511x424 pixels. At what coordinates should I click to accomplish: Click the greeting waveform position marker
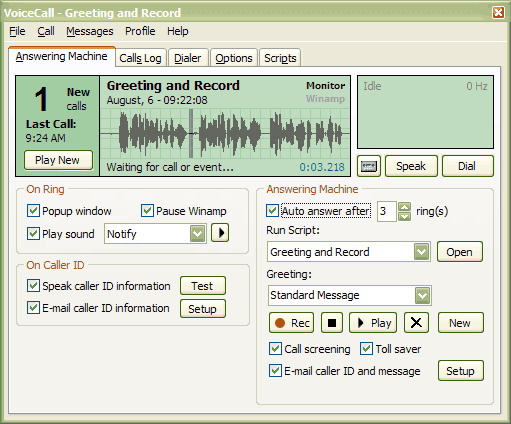[191, 133]
